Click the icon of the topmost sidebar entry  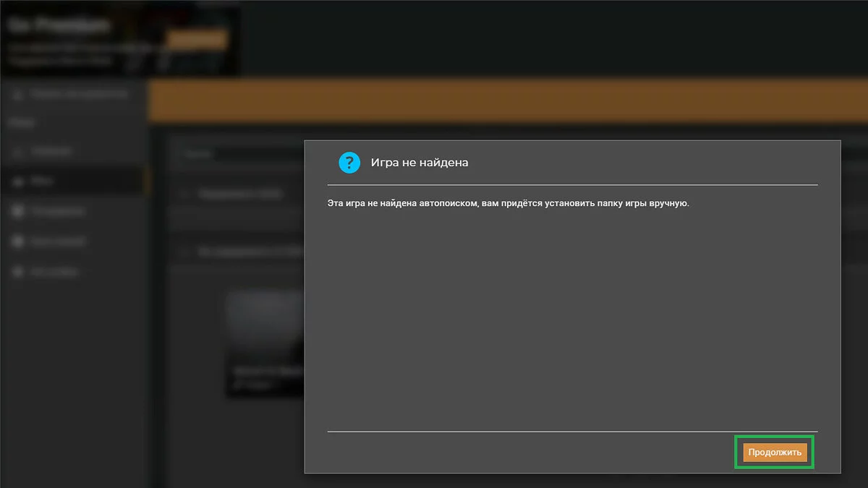click(17, 94)
